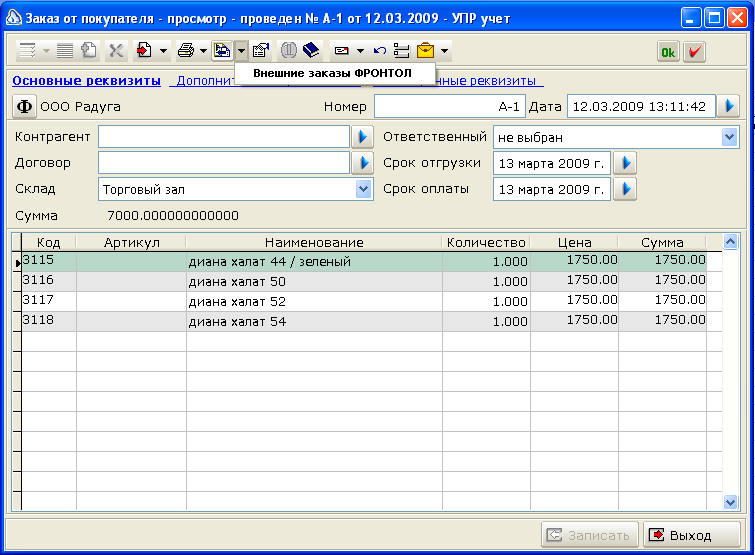Image resolution: width=755 pixels, height=555 pixels.
Task: Click the red checkmark icon
Action: (694, 51)
